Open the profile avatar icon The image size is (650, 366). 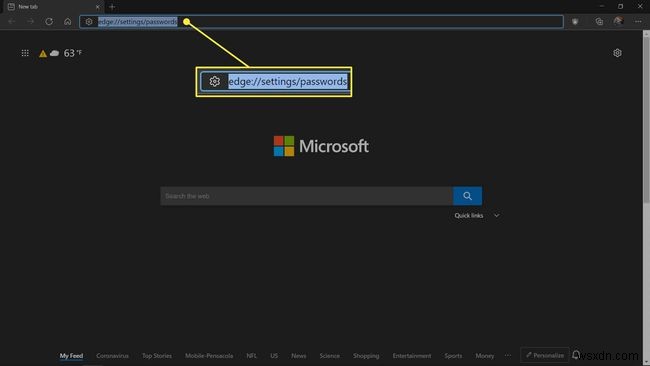pos(618,21)
